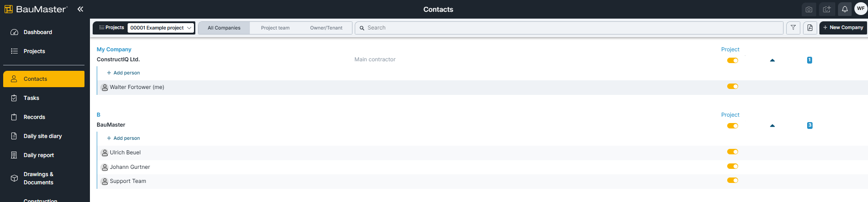
Task: Click the share image icon in header
Action: (x=827, y=9)
